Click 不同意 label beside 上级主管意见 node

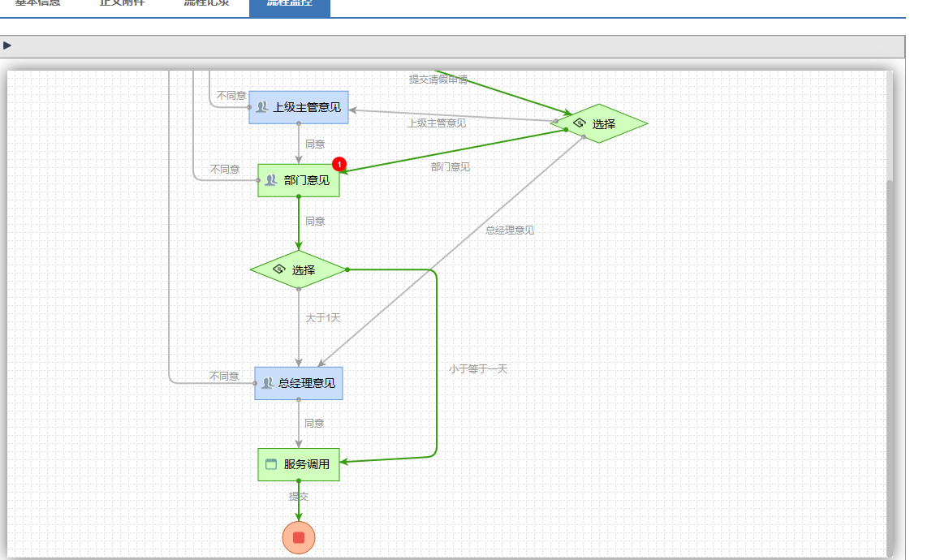point(231,96)
